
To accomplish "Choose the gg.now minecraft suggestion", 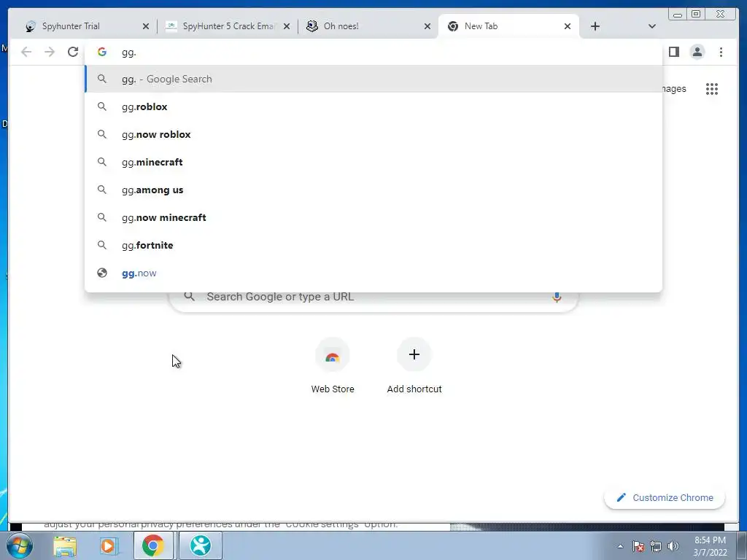I will click(373, 217).
